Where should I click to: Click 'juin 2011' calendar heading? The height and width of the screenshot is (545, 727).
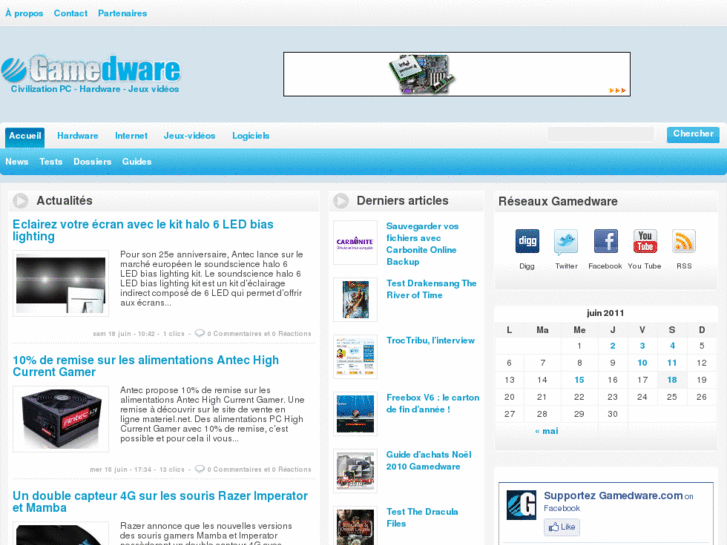click(x=605, y=313)
